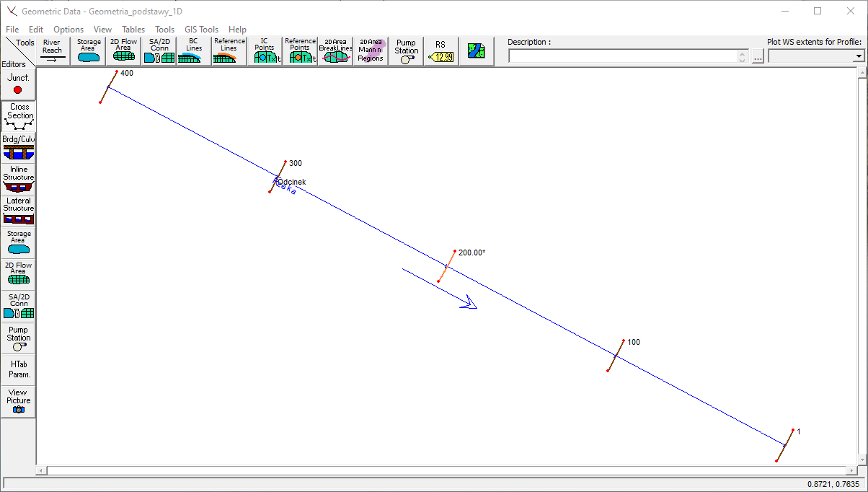Open the Inline Structure editor
868x492 pixels.
(19, 178)
